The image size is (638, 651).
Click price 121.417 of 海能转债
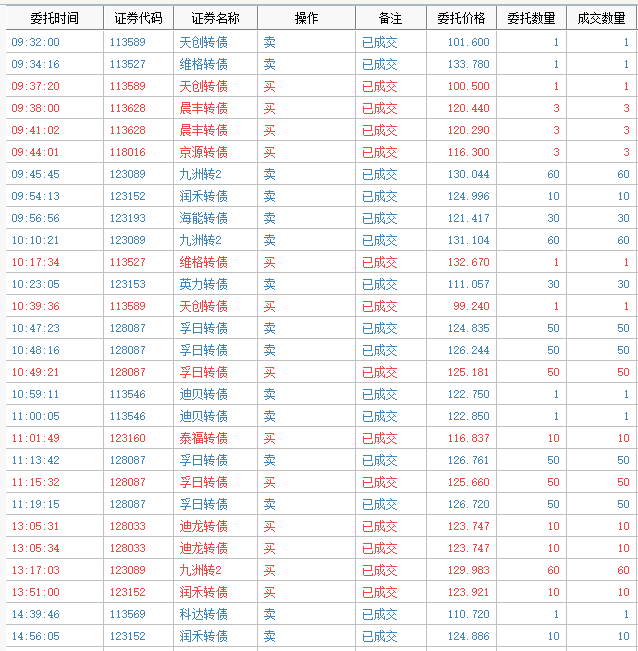tap(468, 218)
